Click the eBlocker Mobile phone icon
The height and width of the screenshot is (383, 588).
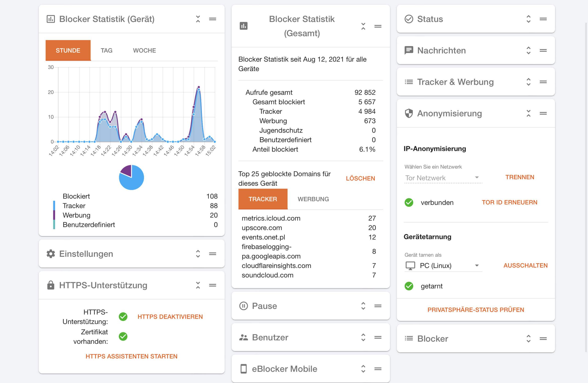[x=243, y=369]
